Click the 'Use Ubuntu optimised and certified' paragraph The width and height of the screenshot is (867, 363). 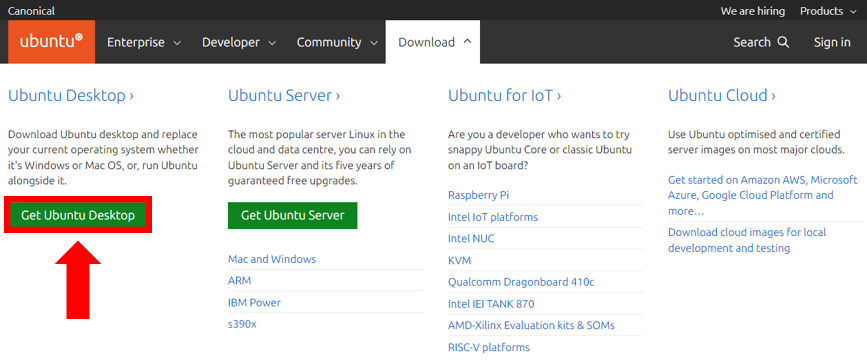[x=756, y=142]
